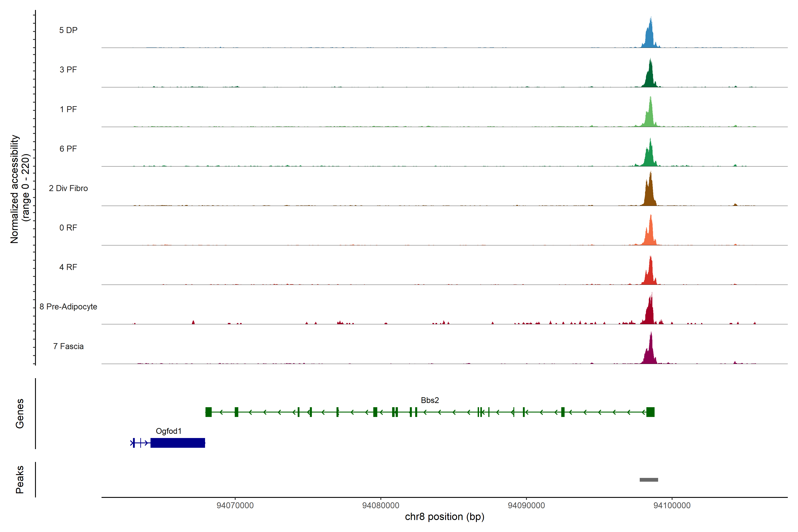Click the 7 Fascia track label
The height and width of the screenshot is (532, 798).
coord(68,346)
